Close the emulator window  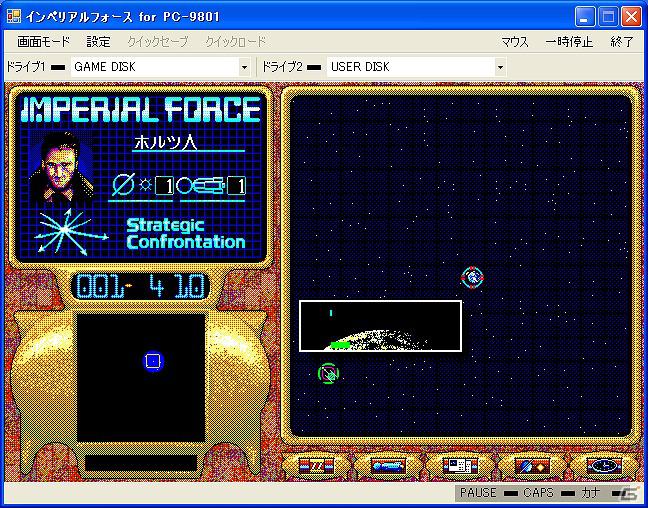(631, 17)
